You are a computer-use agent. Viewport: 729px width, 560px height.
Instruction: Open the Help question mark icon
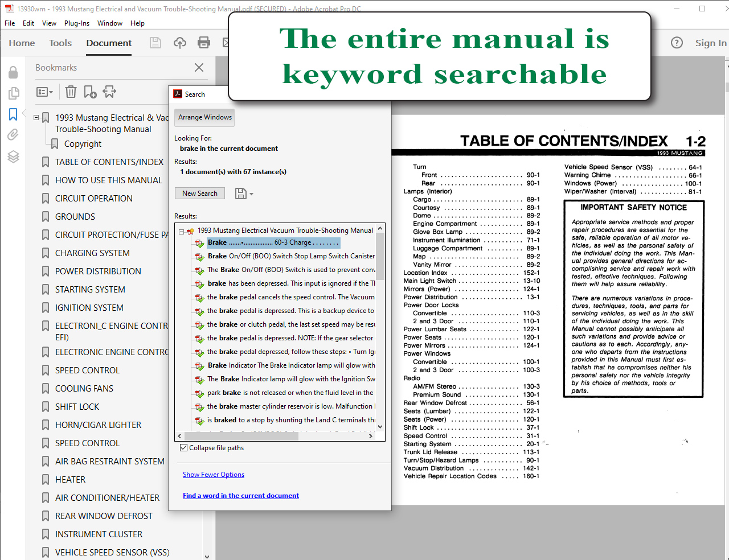tap(677, 43)
